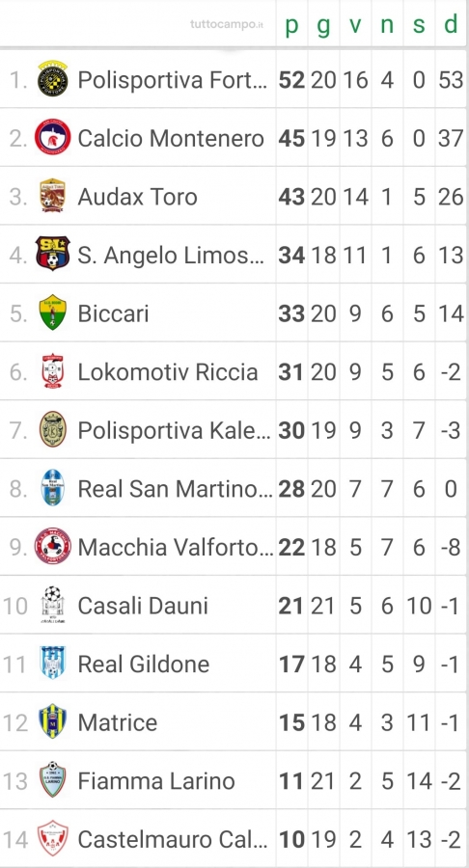The height and width of the screenshot is (868, 469).
Task: Click the green Biccari shield logo
Action: click(x=53, y=312)
